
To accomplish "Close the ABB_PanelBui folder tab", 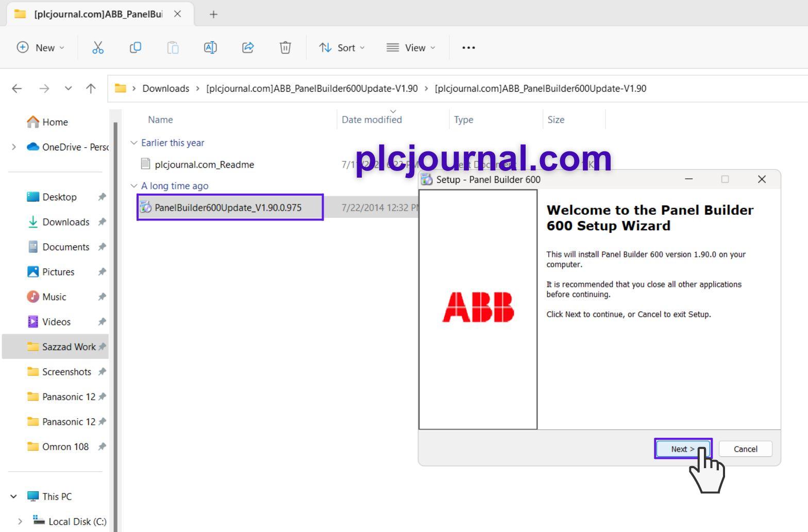I will 177,14.
